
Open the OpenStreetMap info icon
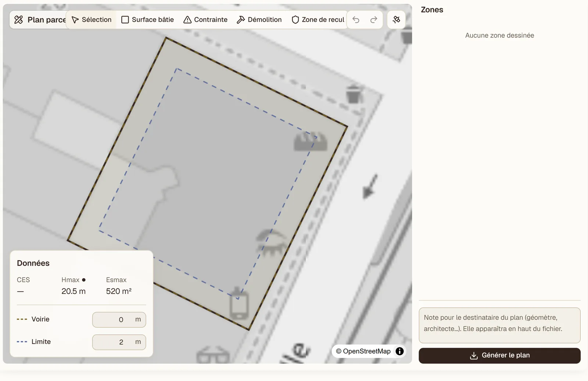pyautogui.click(x=399, y=351)
